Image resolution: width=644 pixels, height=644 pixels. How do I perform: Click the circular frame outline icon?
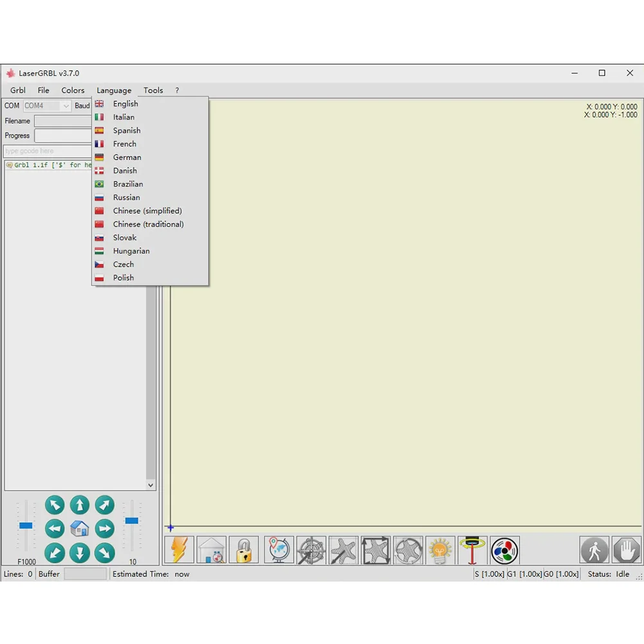(408, 550)
